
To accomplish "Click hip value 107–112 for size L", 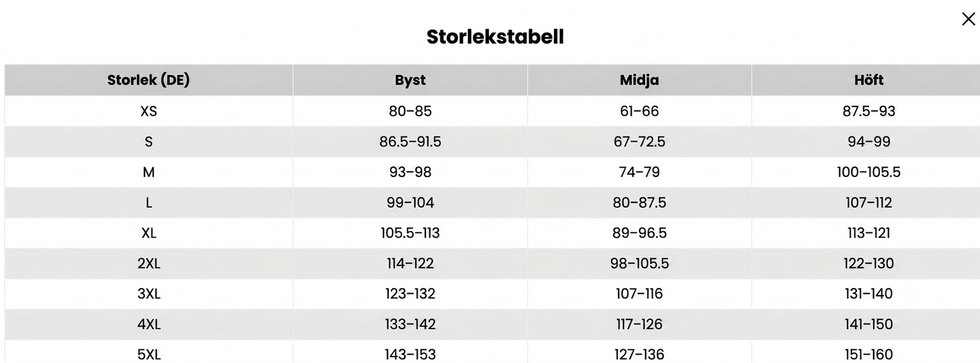I will [868, 202].
